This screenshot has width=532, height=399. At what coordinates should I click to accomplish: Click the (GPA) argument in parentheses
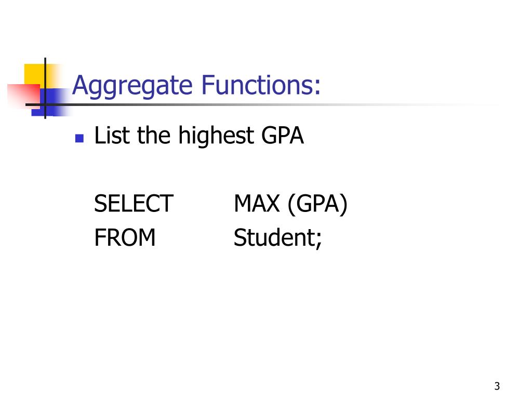coord(317,204)
